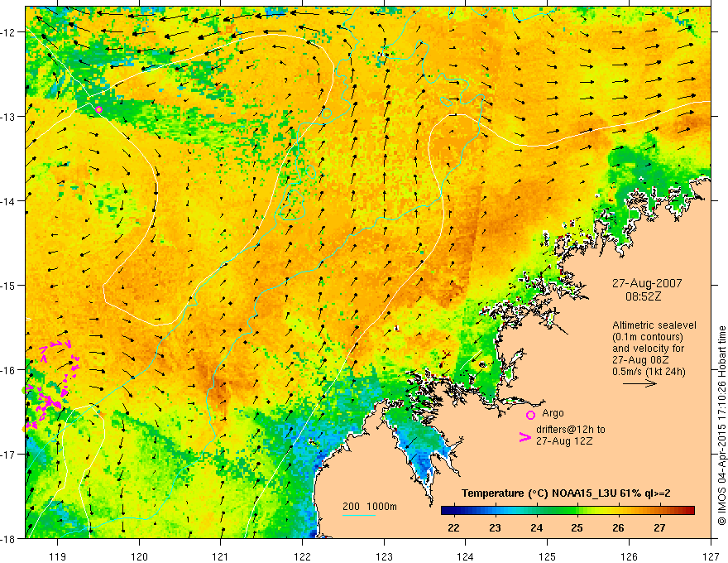The width and height of the screenshot is (728, 563).
Task: Click the longitude 121 axis label
Action: click(221, 556)
